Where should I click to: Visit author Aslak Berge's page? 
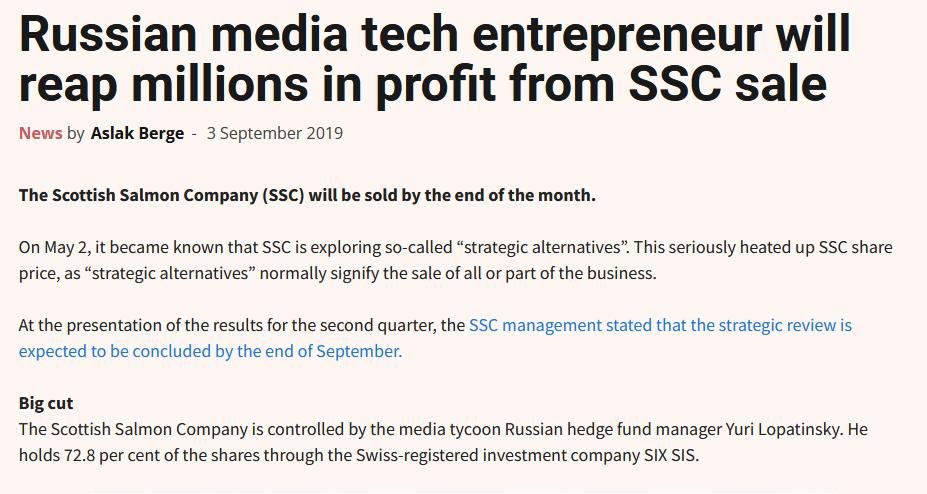tap(137, 133)
